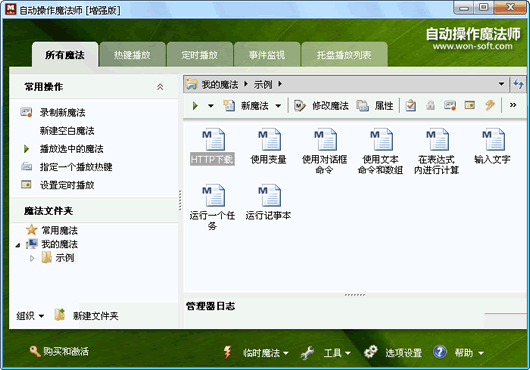Image resolution: width=530 pixels, height=370 pixels.
Task: Open the 新魔法 dropdown arrow
Action: pyautogui.click(x=278, y=106)
